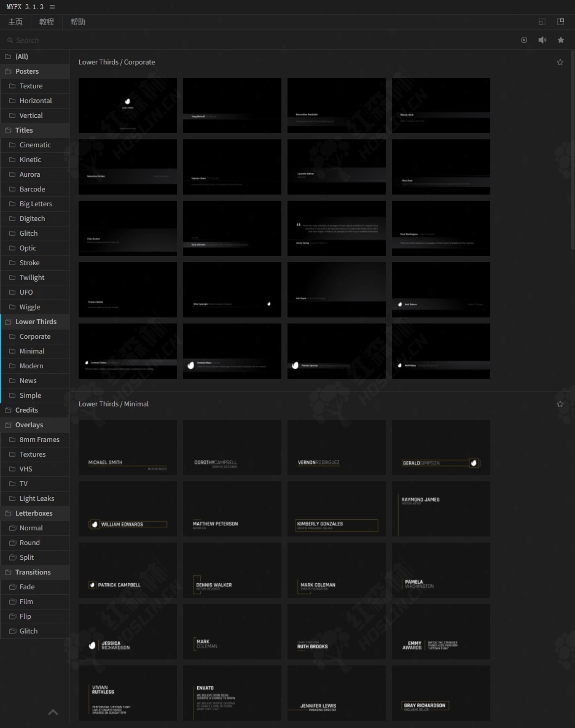Open Corporate lower thirds in sidebar
This screenshot has height=728, width=575.
point(35,336)
